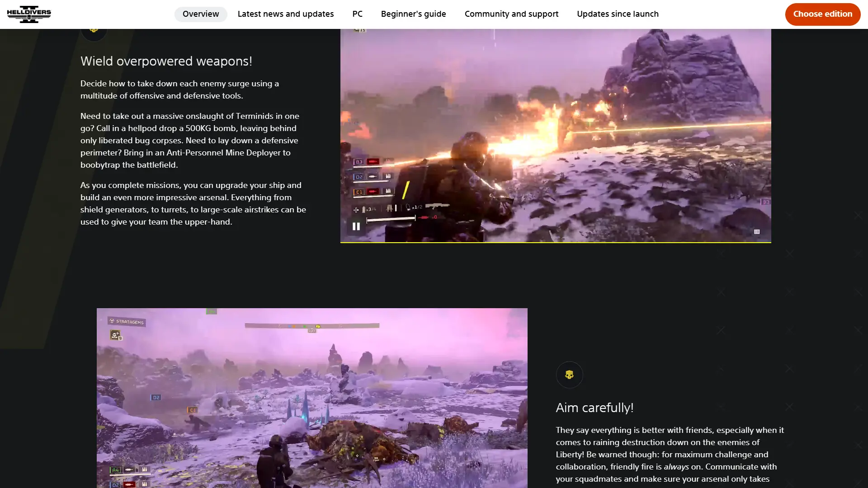
Task: Click the snowy battlefield video below
Action: pyautogui.click(x=312, y=398)
